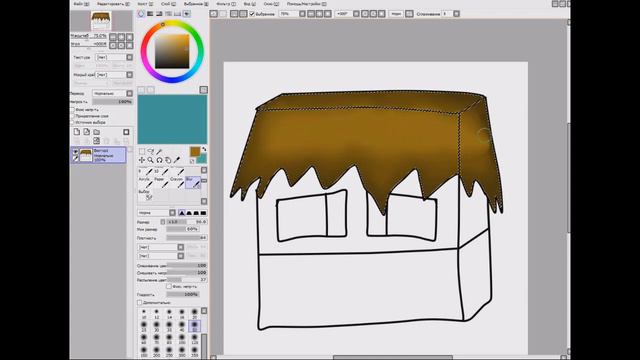Select the layer thumbnail in layer list
This screenshot has width=640, height=360.
point(86,155)
